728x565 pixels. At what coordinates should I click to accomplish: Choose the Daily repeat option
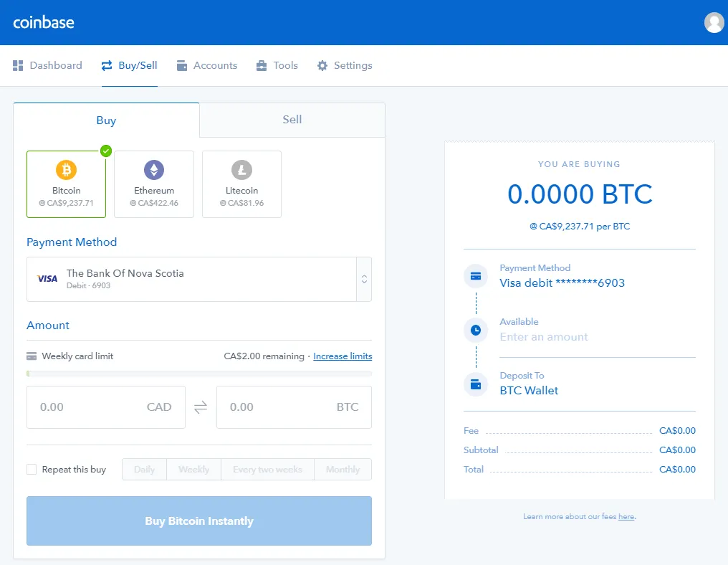coord(145,470)
